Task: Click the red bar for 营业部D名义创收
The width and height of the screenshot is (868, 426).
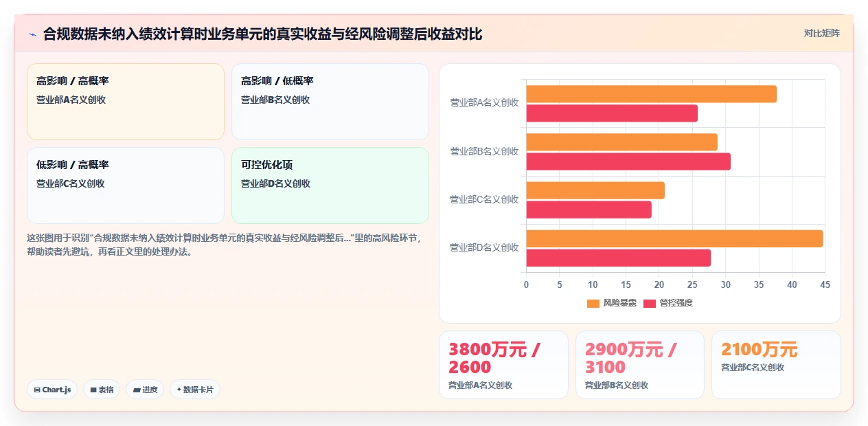Action: [619, 258]
